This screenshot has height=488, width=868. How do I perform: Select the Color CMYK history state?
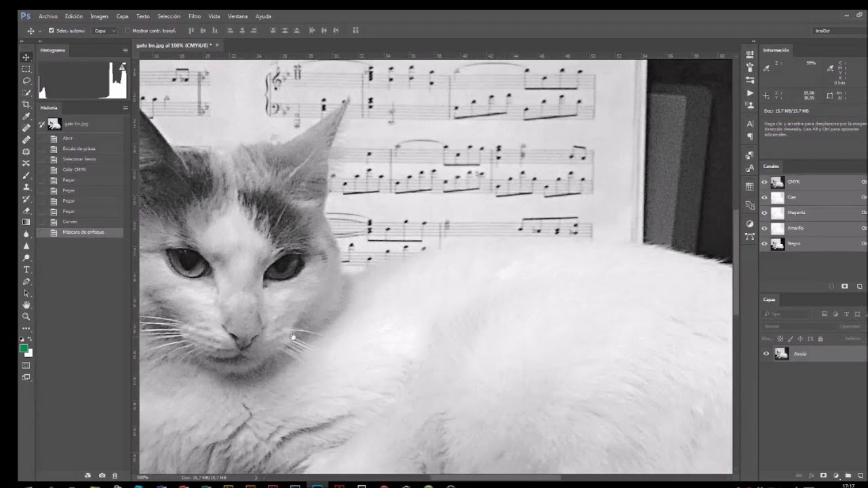point(81,169)
